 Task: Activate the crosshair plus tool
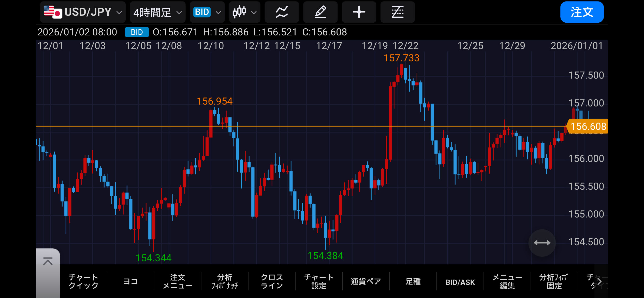[359, 12]
